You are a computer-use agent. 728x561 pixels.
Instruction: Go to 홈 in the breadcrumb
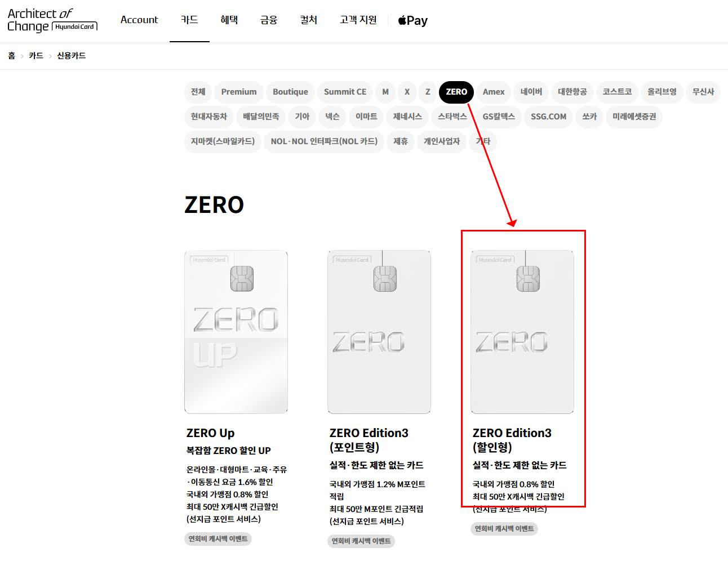(11, 56)
